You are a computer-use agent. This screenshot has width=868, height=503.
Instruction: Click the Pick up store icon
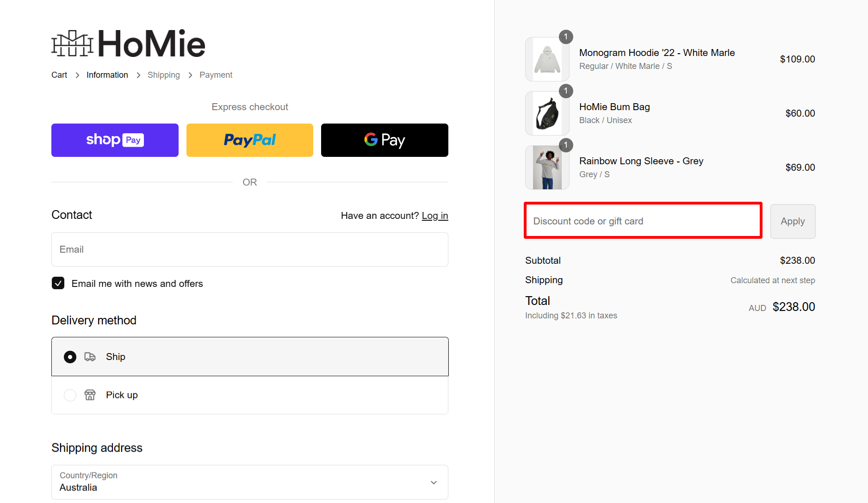(90, 395)
